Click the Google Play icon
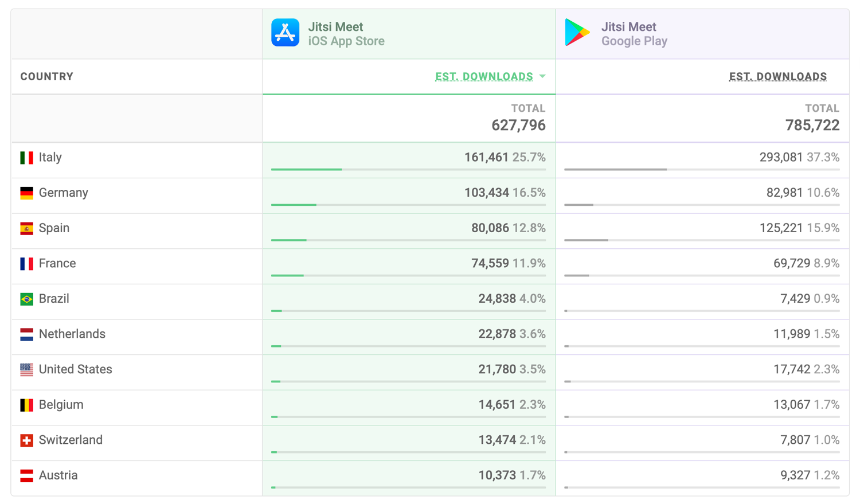This screenshot has height=504, width=860. (x=577, y=33)
